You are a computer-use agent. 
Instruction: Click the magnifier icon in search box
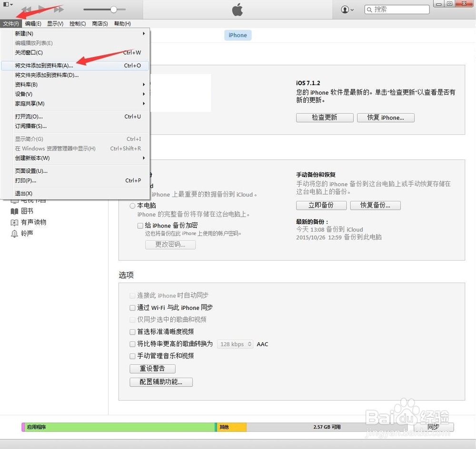click(369, 10)
